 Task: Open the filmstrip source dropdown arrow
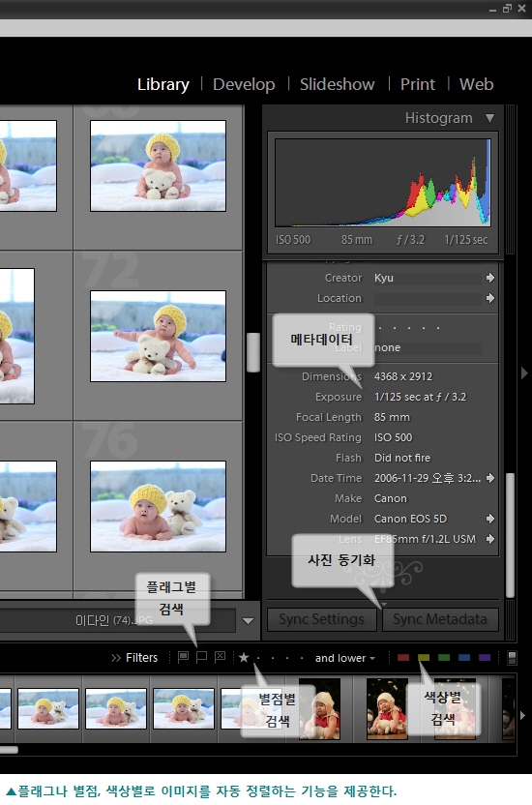tap(248, 621)
